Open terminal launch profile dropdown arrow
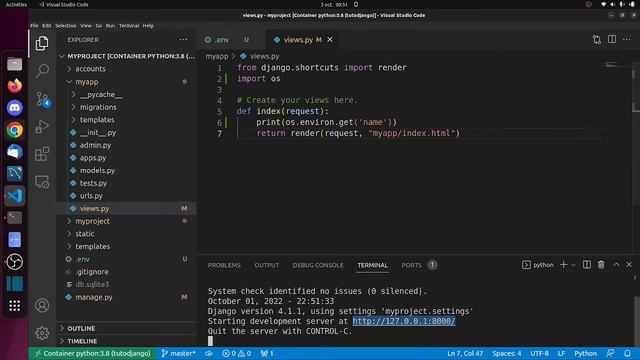640x360 pixels. click(x=573, y=265)
